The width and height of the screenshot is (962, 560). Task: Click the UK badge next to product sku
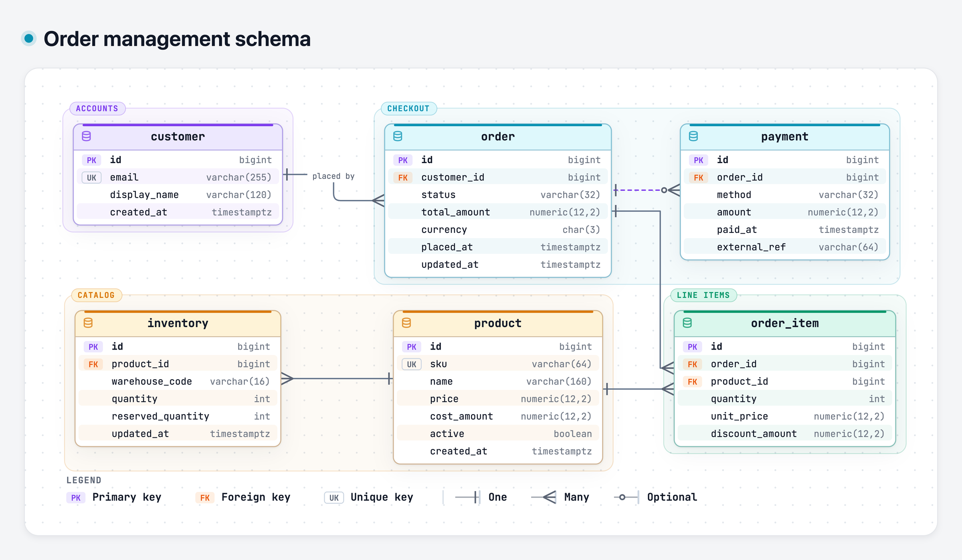click(412, 364)
